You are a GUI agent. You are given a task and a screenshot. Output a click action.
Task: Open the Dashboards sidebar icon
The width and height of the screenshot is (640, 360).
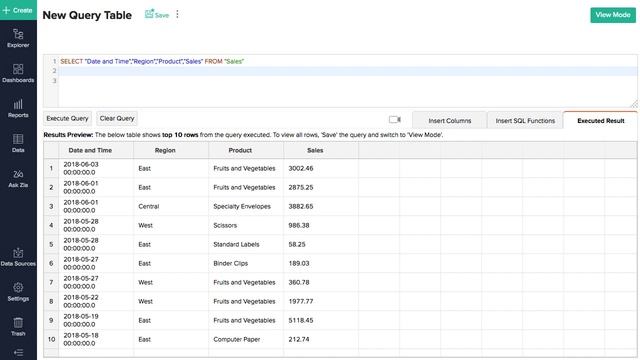[18, 73]
